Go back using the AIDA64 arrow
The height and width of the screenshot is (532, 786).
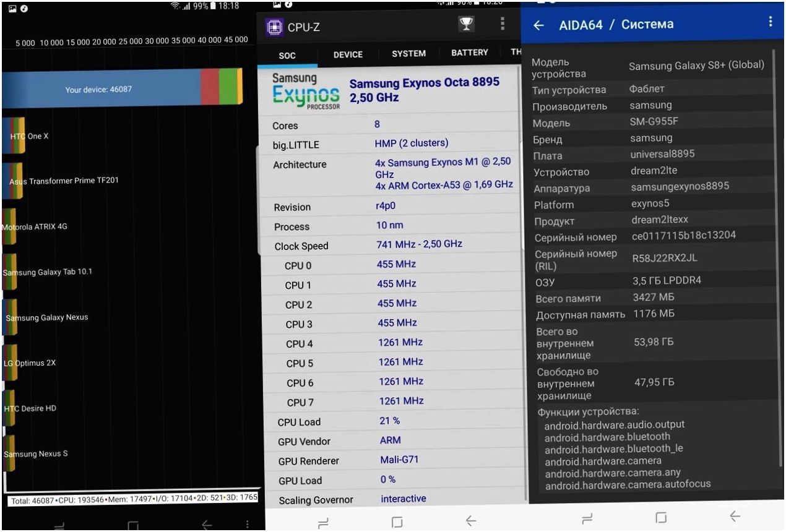pos(538,25)
